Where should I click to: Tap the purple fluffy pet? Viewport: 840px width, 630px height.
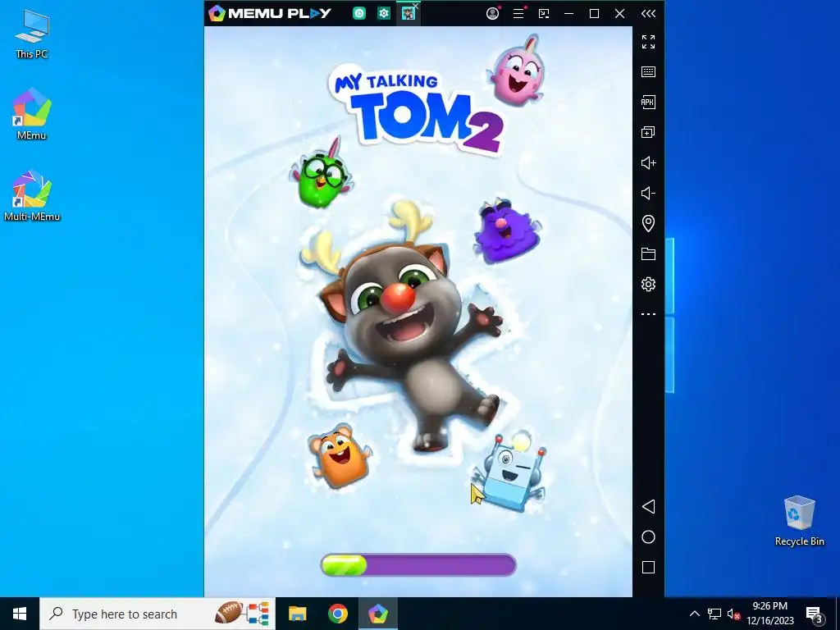(506, 231)
